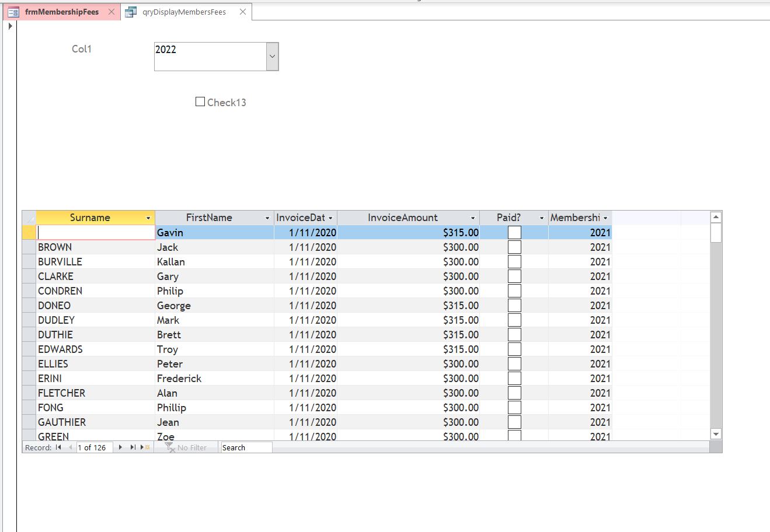Close the qryDisplayMembersFees tab

pos(243,12)
